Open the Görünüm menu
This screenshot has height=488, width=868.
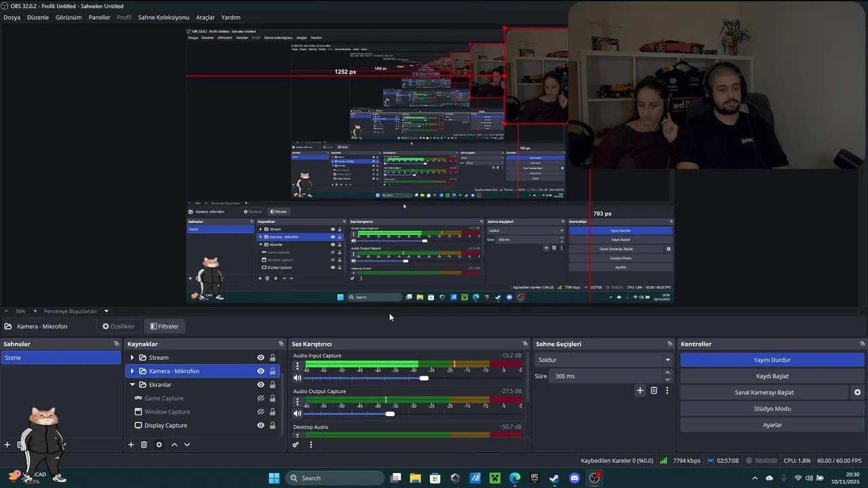pyautogui.click(x=68, y=17)
